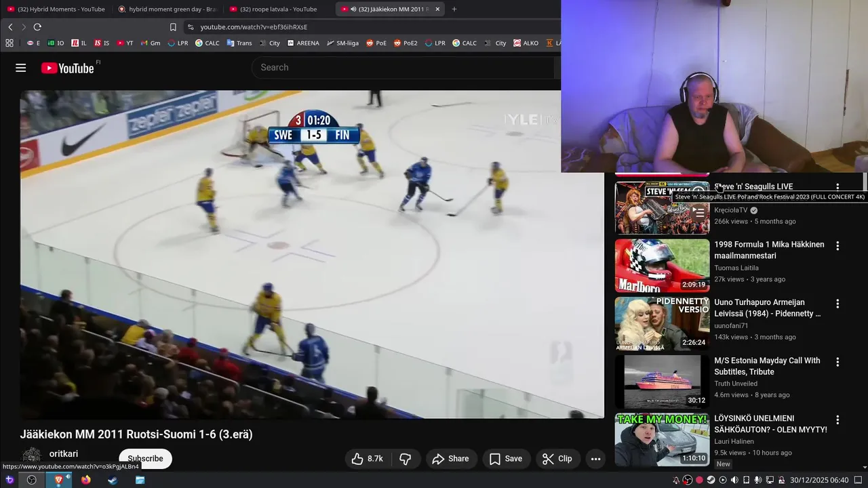The width and height of the screenshot is (868, 488).
Task: Open the AREENA bookmark
Action: point(302,43)
